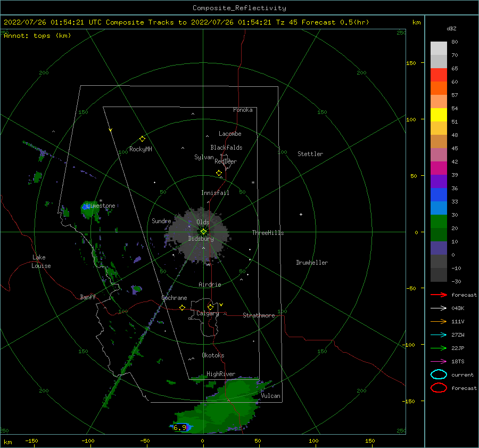Click the radar site marker at Olds
The height and width of the screenshot is (448, 479).
[x=203, y=232]
